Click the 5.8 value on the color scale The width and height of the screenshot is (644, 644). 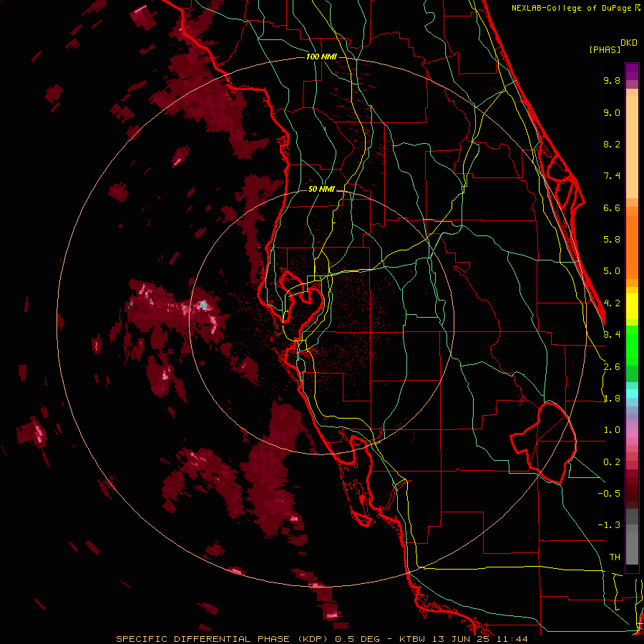click(x=612, y=240)
